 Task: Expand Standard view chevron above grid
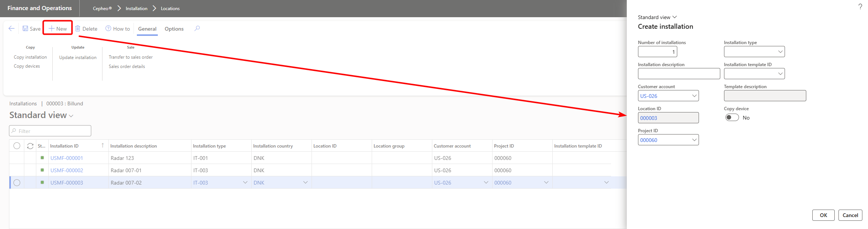coord(71,116)
